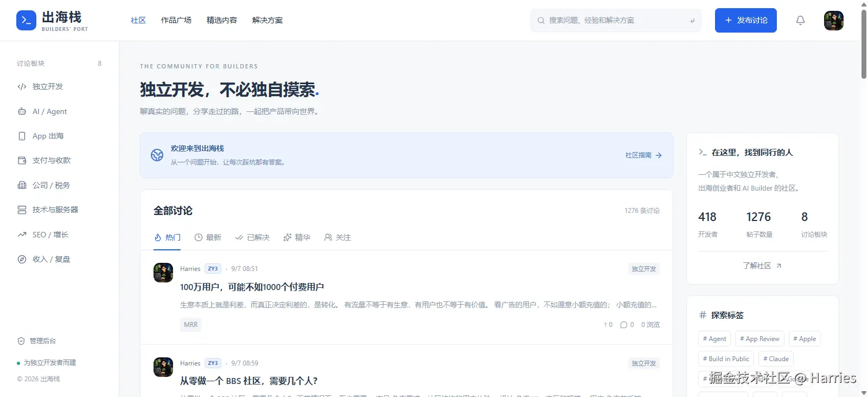This screenshot has height=397, width=868.
Task: Open 独立开发 board with code icon
Action: (x=22, y=86)
